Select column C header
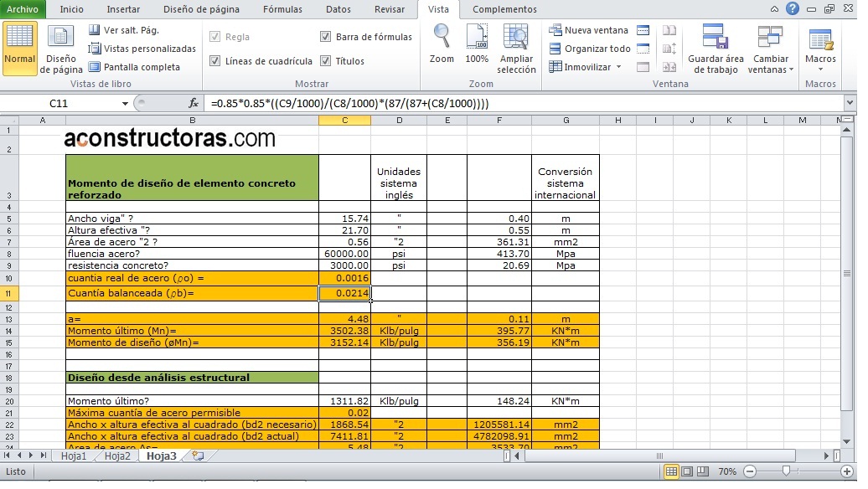 344,120
